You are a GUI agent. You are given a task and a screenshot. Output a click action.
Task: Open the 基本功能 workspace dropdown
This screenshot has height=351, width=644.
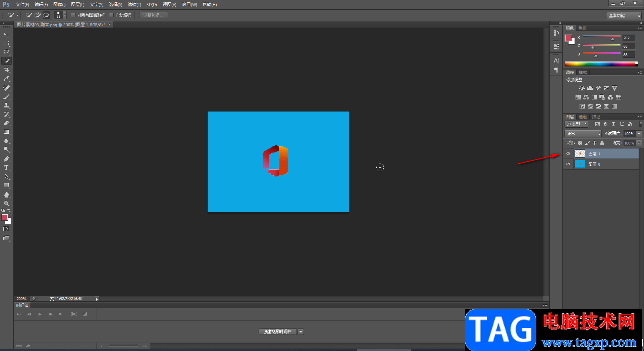[624, 15]
